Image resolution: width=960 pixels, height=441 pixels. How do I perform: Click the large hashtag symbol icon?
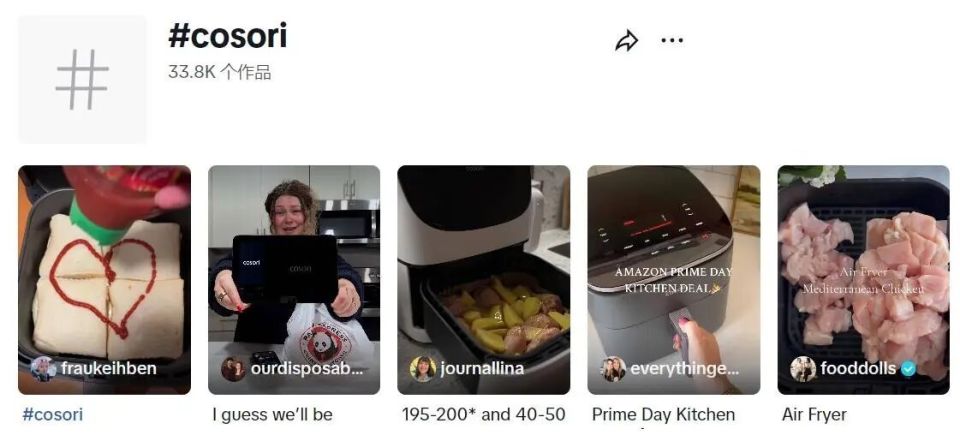point(82,80)
